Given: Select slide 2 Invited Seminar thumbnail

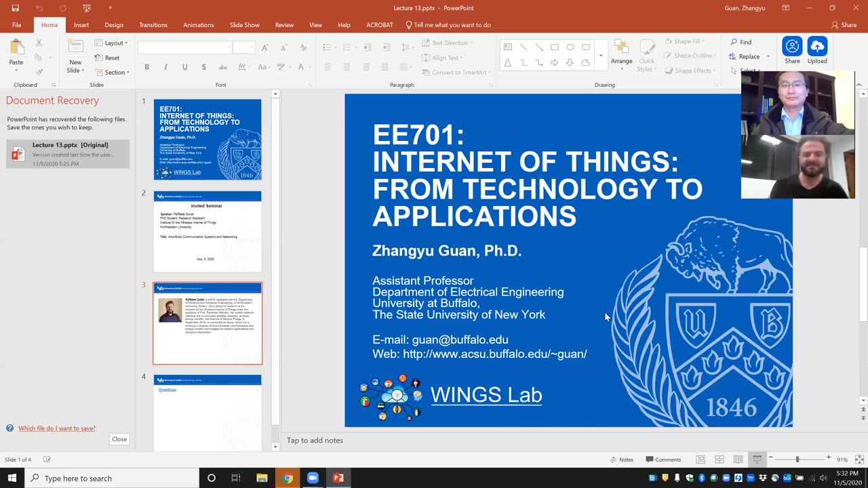Looking at the screenshot, I should (208, 231).
